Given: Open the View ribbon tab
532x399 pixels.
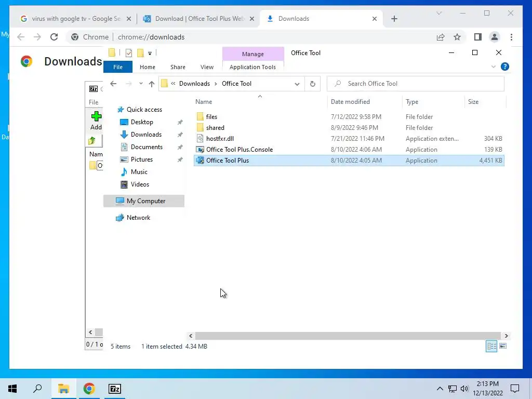Looking at the screenshot, I should point(207,67).
